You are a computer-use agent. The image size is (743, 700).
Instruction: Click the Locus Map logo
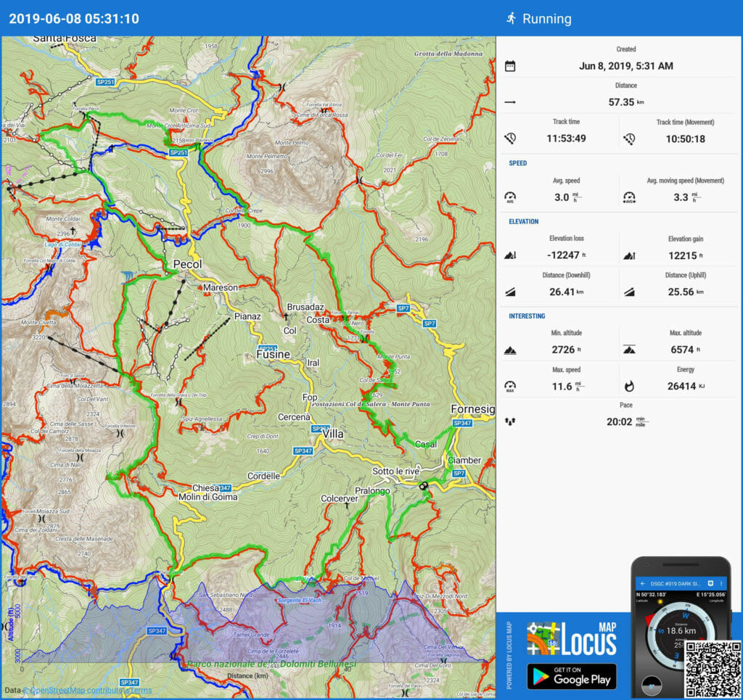(x=571, y=639)
